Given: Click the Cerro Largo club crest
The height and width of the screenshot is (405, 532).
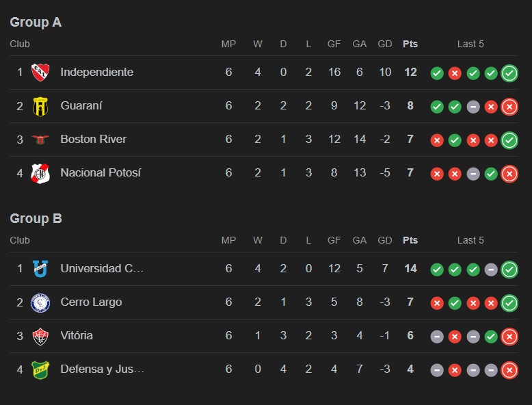Looking at the screenshot, I should 40,302.
